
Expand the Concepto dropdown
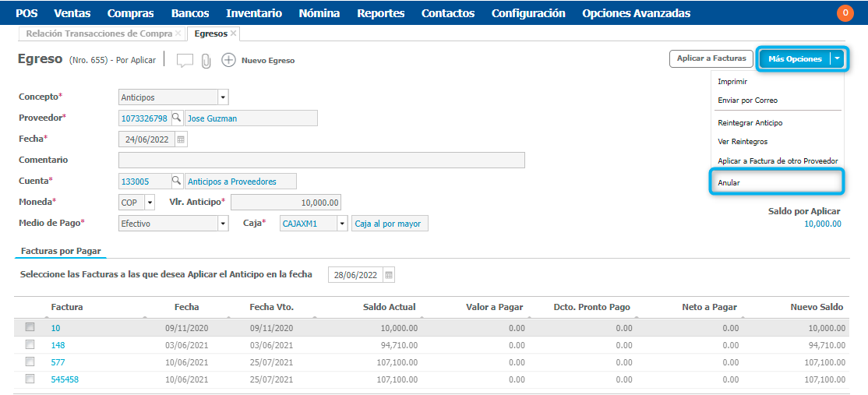tap(223, 97)
